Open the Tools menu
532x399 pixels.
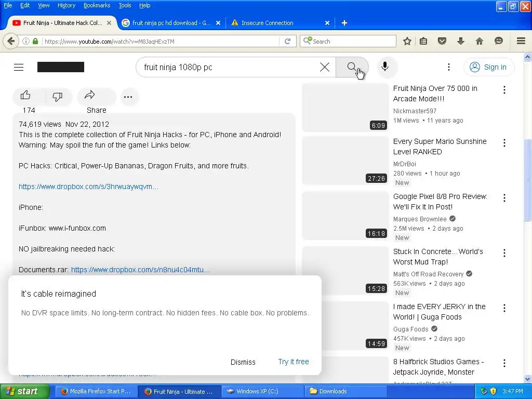(x=125, y=5)
